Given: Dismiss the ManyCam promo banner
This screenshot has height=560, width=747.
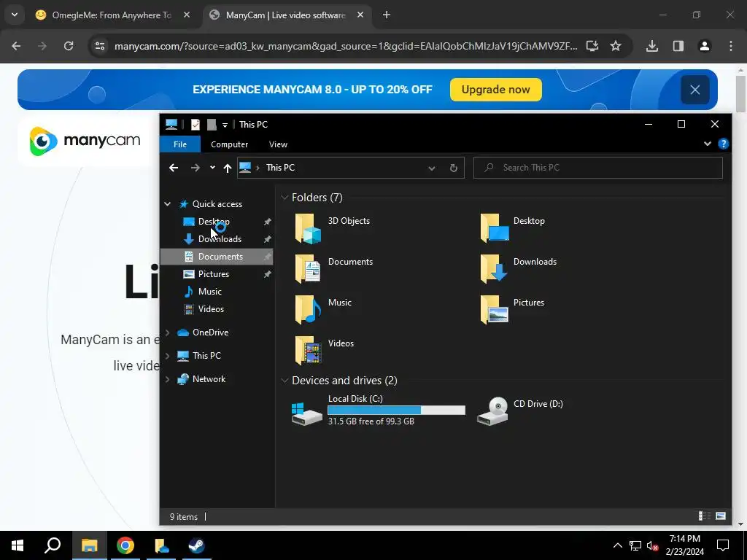Looking at the screenshot, I should click(x=694, y=90).
